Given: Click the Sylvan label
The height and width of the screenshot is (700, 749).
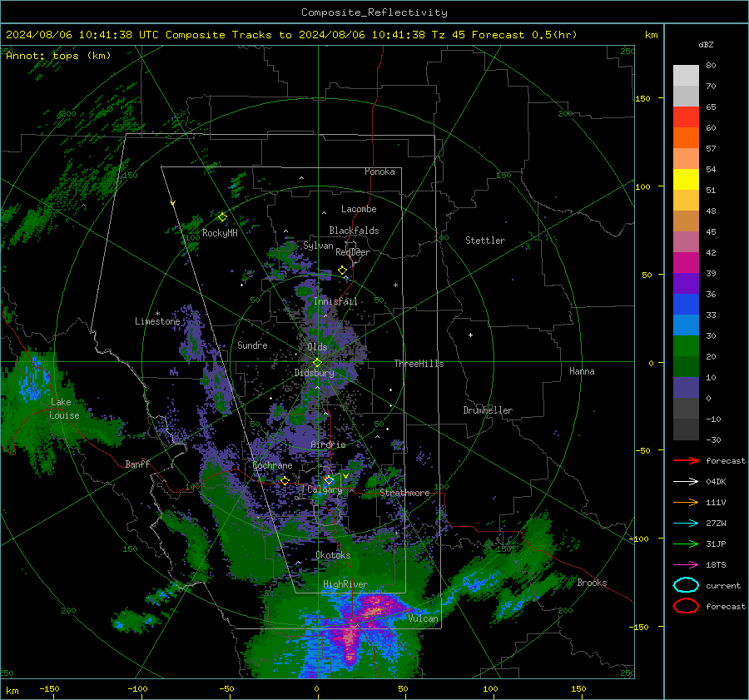Looking at the screenshot, I should click(x=318, y=246).
